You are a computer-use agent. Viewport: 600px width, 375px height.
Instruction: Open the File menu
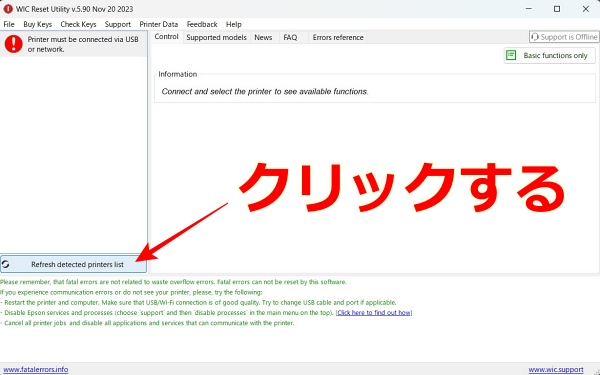click(x=9, y=24)
